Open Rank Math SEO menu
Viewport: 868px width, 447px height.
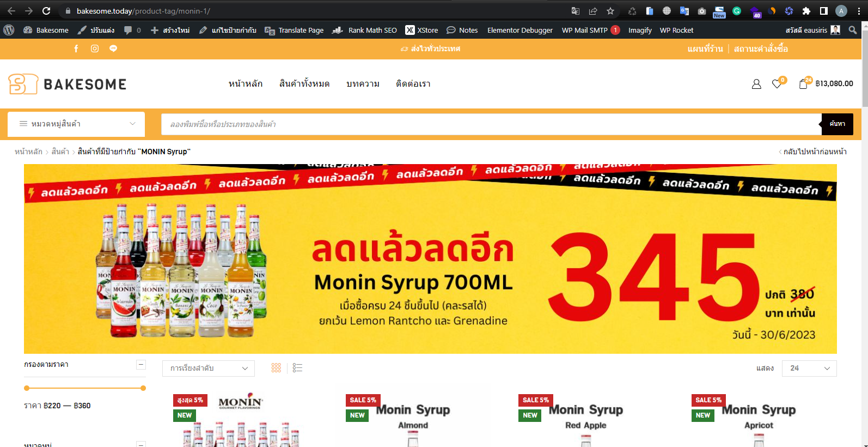click(364, 30)
